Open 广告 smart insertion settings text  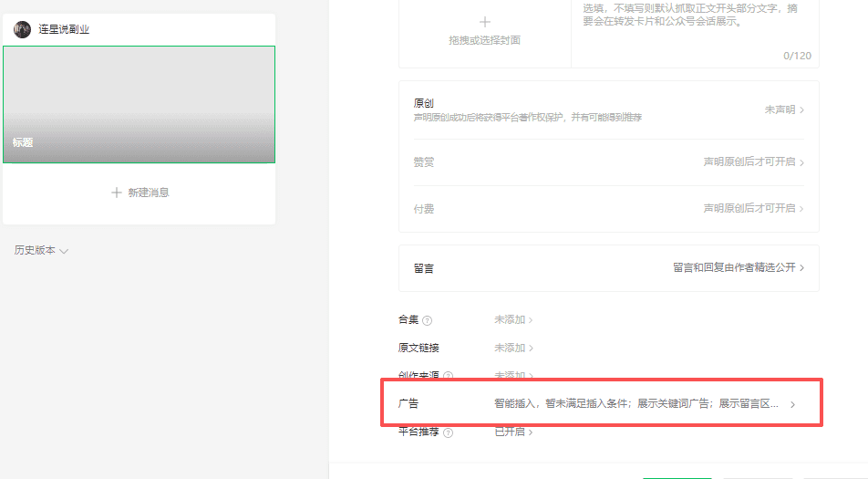[x=635, y=403]
